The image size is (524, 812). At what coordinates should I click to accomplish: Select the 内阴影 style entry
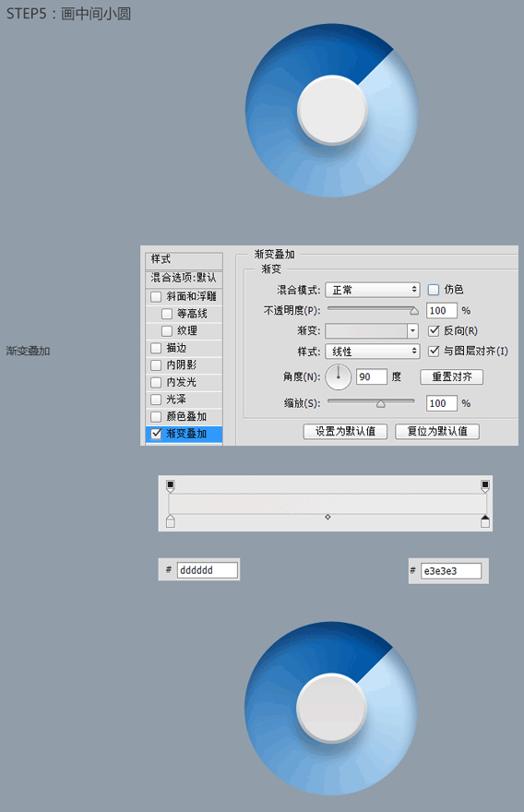pyautogui.click(x=181, y=365)
